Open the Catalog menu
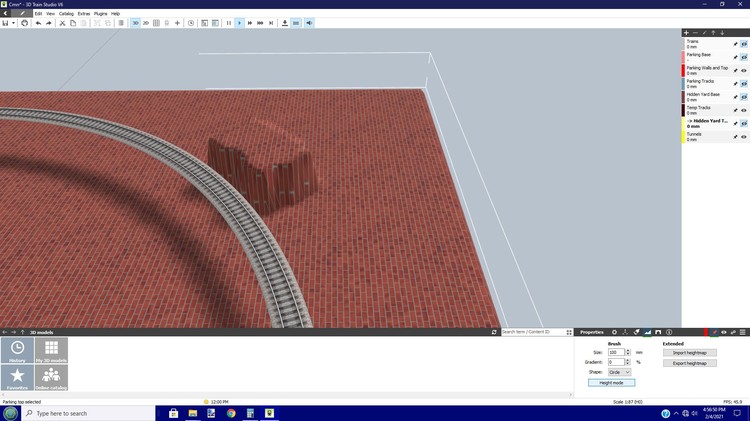This screenshot has height=421, width=750. pos(66,13)
